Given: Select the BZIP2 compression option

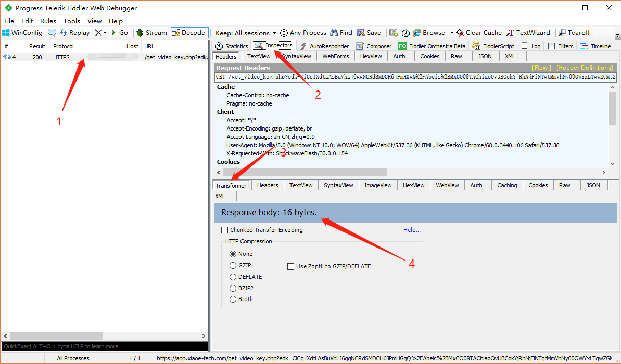Looking at the screenshot, I should [x=233, y=288].
